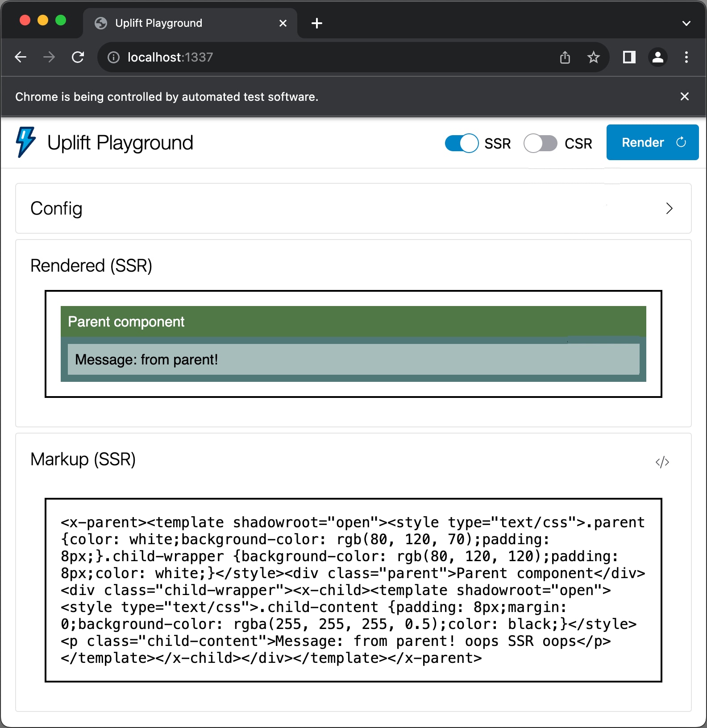Screen dimensions: 707x728
Task: Click the SSR label text
Action: coord(498,143)
